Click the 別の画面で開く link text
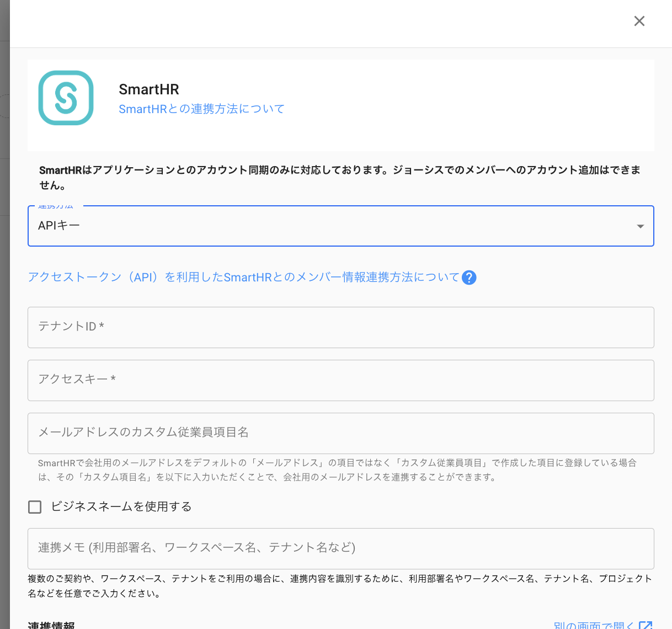The width and height of the screenshot is (672, 629). (x=594, y=625)
